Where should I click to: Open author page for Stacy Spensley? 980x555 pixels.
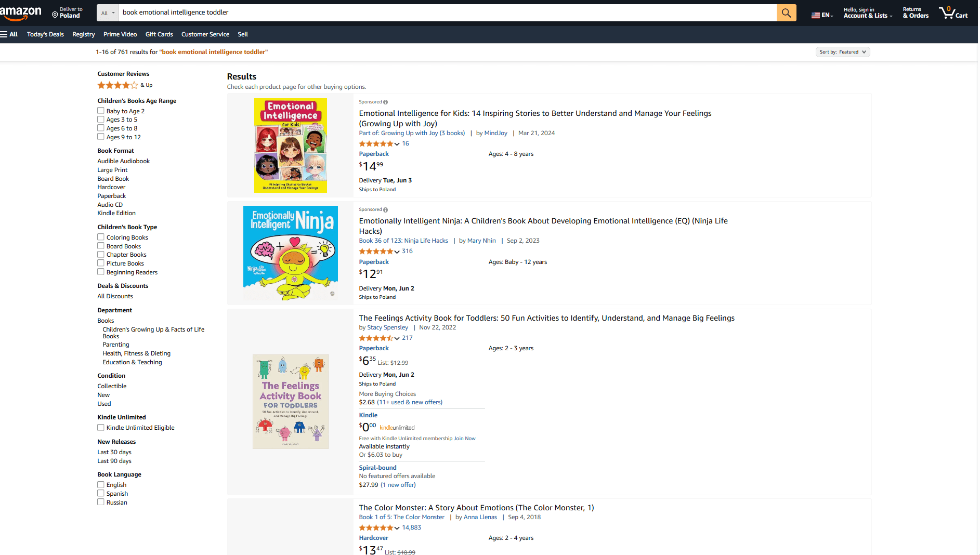(387, 327)
